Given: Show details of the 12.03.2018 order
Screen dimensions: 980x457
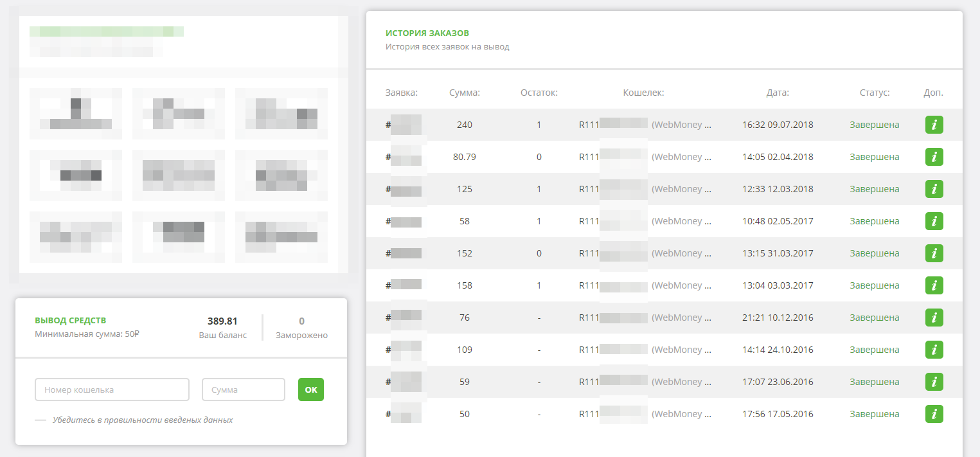Looking at the screenshot, I should coord(934,189).
